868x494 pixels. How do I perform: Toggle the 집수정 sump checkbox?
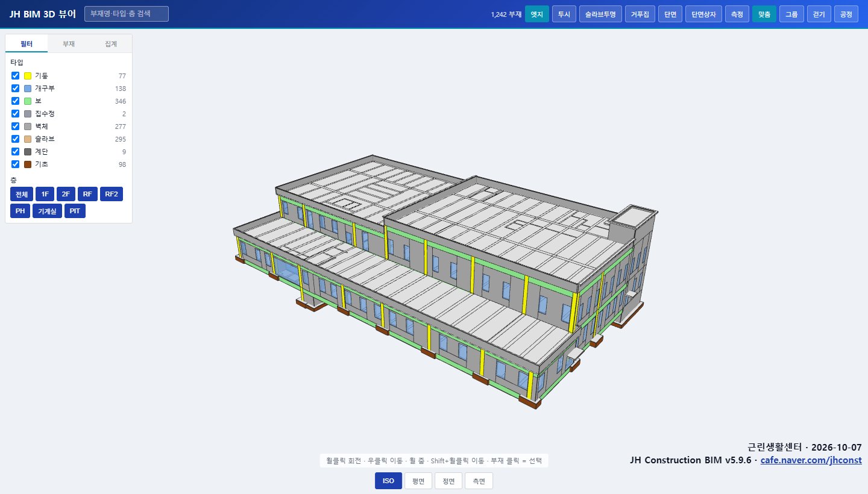16,114
